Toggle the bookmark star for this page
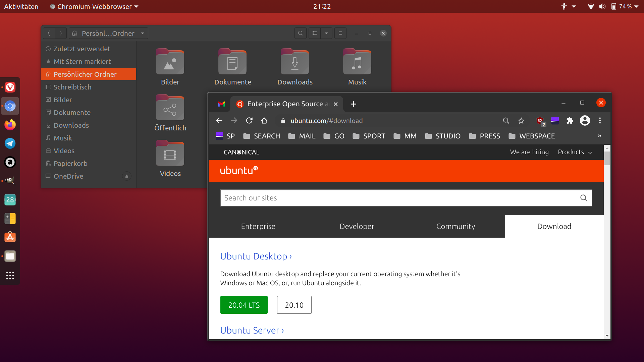Screen dimensions: 644x362 click(521, 121)
